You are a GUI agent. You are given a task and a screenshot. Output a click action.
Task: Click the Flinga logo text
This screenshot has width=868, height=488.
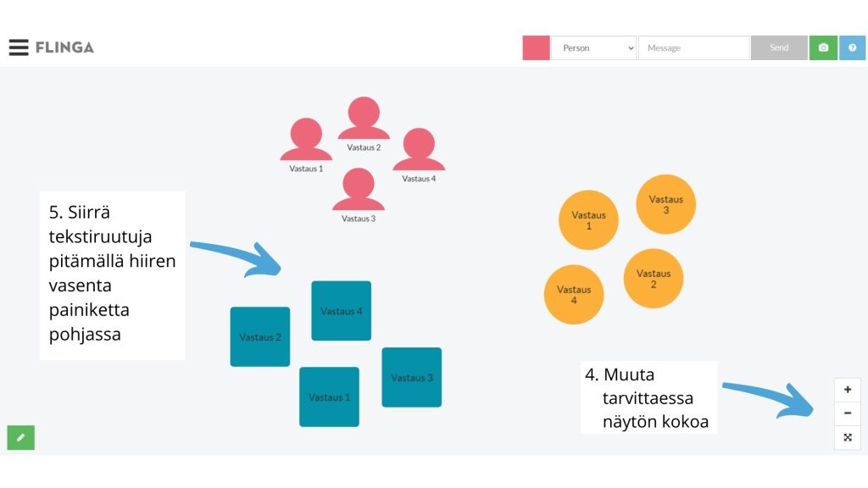click(64, 47)
